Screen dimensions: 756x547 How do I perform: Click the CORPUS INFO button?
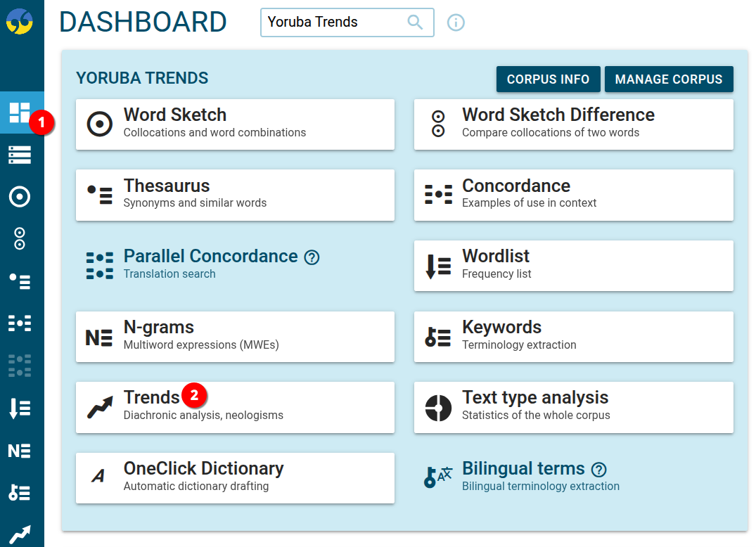[548, 79]
